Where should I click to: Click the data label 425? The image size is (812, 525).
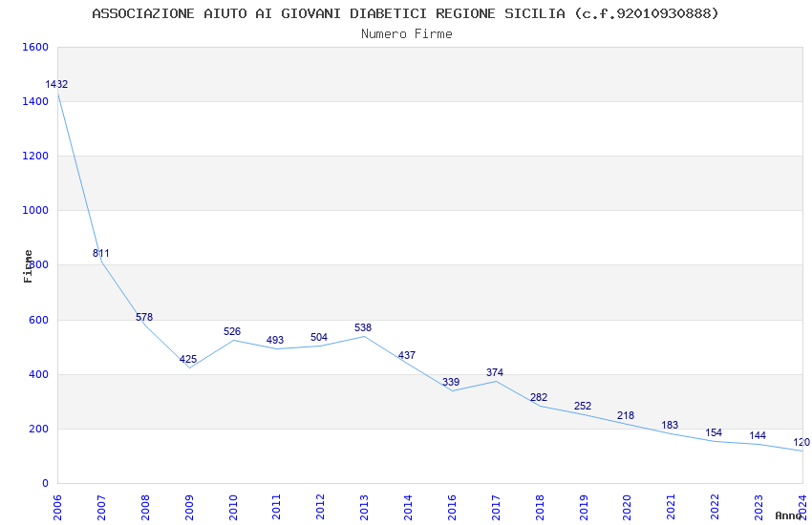coord(188,360)
